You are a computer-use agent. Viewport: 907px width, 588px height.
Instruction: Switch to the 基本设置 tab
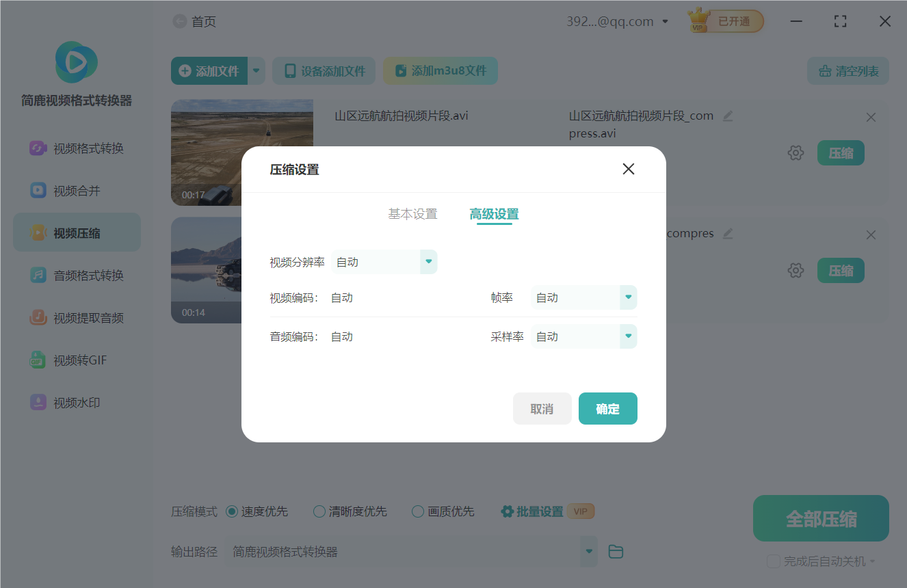(x=412, y=213)
